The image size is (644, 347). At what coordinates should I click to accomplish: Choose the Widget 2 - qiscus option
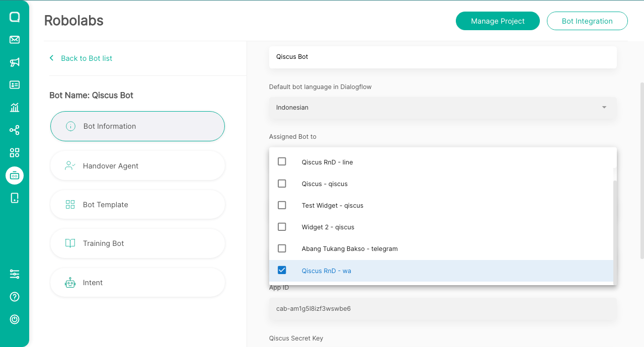point(328,227)
